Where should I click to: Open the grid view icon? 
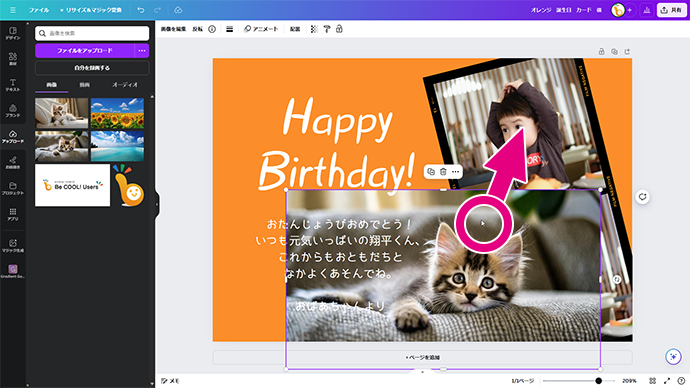653,381
